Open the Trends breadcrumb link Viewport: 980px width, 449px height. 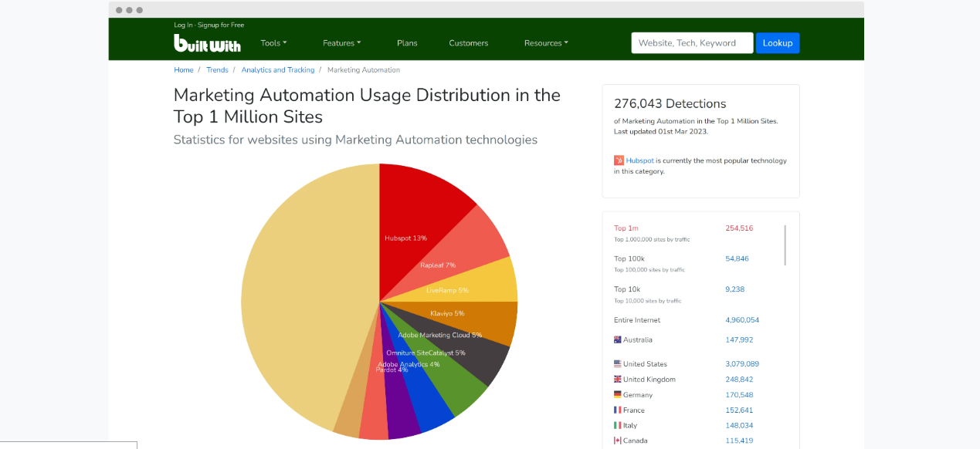pyautogui.click(x=217, y=69)
